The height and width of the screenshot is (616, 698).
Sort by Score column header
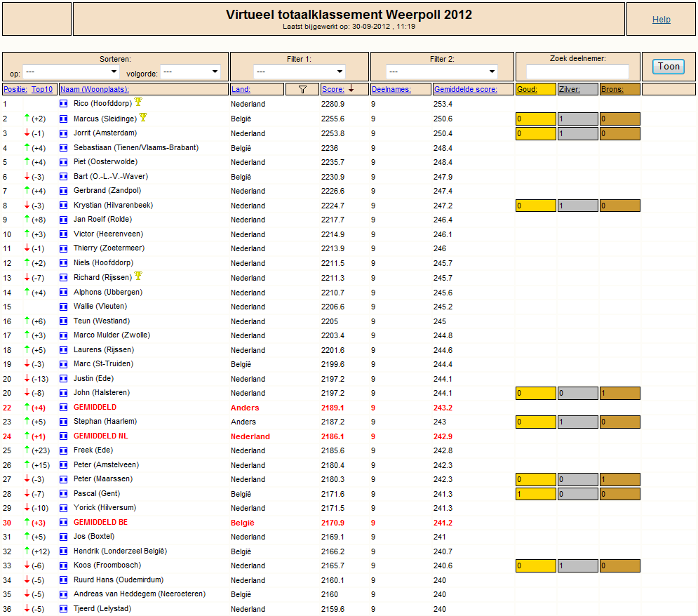click(x=333, y=90)
